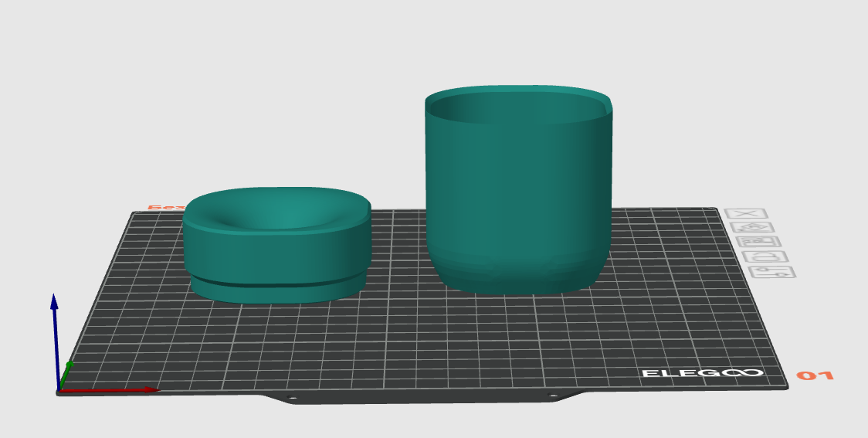Viewport: 868px width, 438px height.
Task: Click the arrange objects on plate icon
Action: coord(759,242)
